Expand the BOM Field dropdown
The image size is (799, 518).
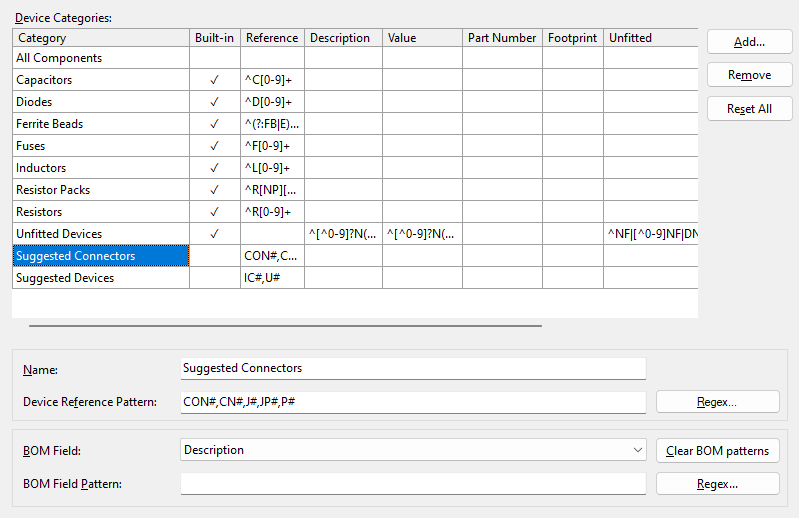coord(638,451)
